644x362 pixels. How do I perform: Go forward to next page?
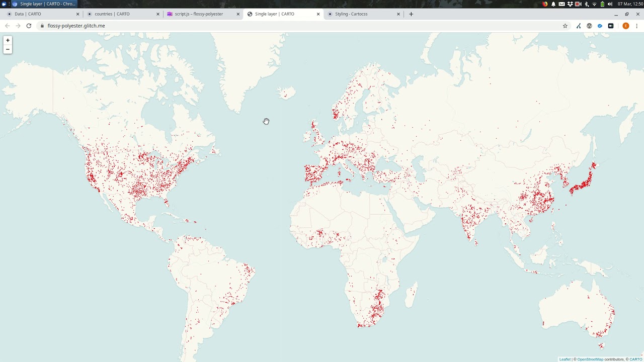point(18,26)
